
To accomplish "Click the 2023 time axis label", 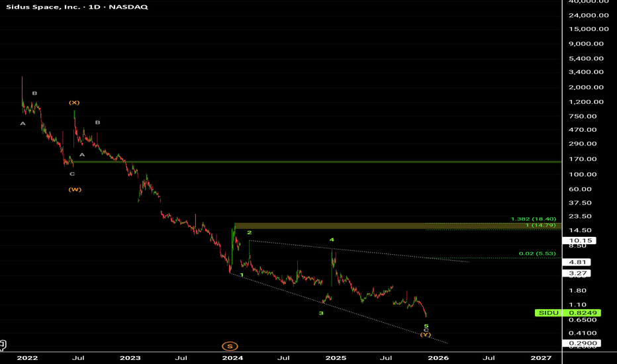I will point(130,357).
